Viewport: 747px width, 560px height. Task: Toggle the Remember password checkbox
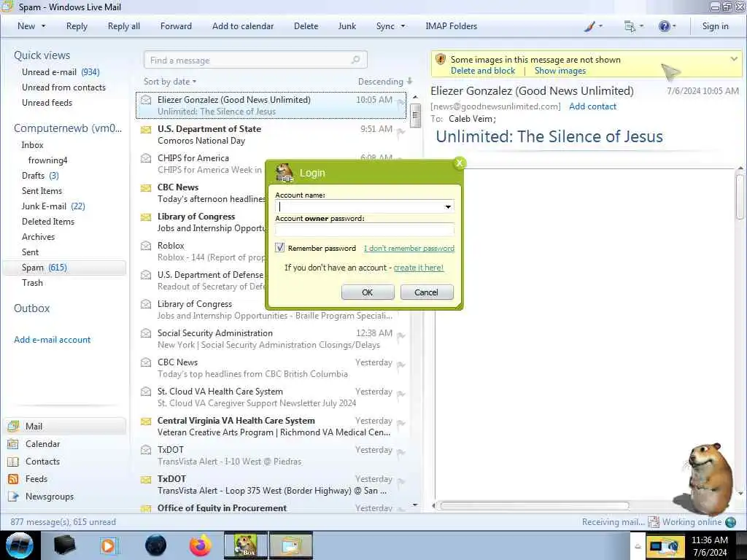point(279,248)
